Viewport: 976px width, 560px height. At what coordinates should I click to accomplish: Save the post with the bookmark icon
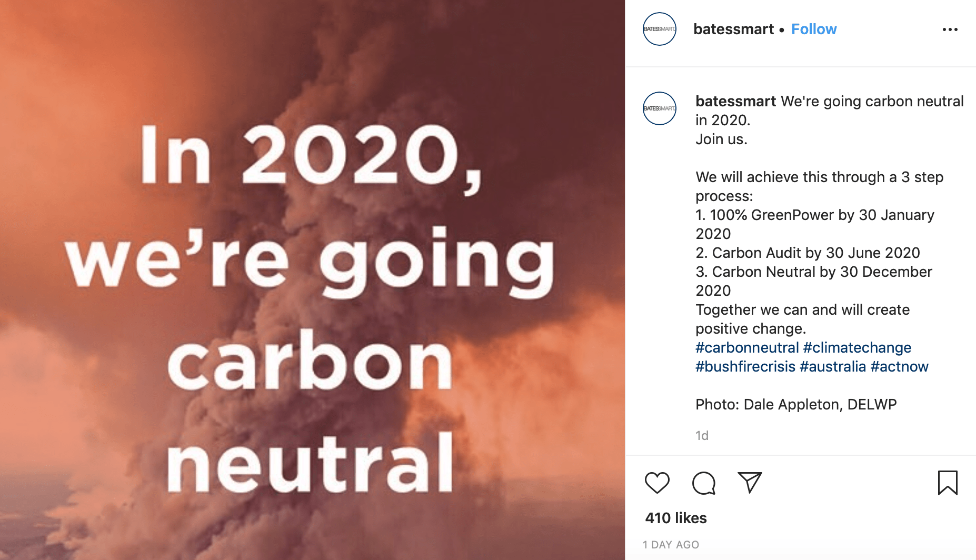(948, 482)
